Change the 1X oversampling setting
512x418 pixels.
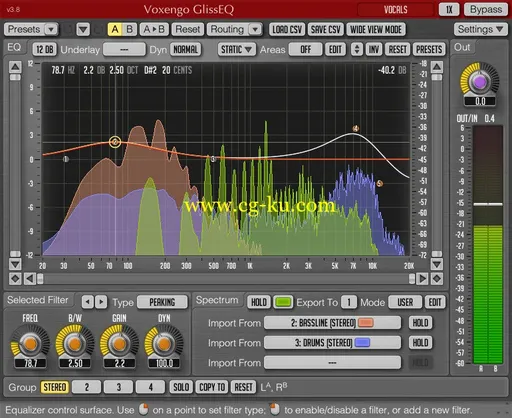449,9
